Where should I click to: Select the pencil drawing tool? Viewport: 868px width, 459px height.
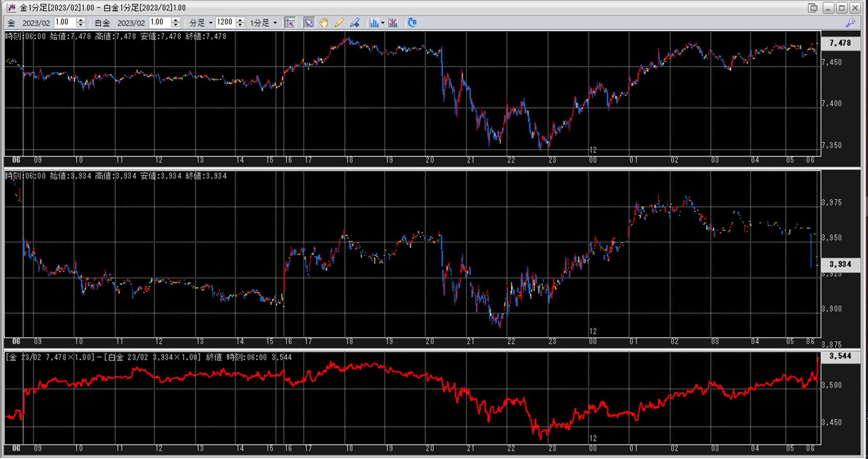339,23
